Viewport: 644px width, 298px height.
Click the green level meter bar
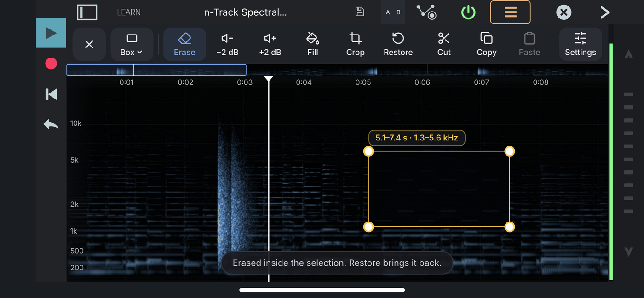click(x=611, y=162)
